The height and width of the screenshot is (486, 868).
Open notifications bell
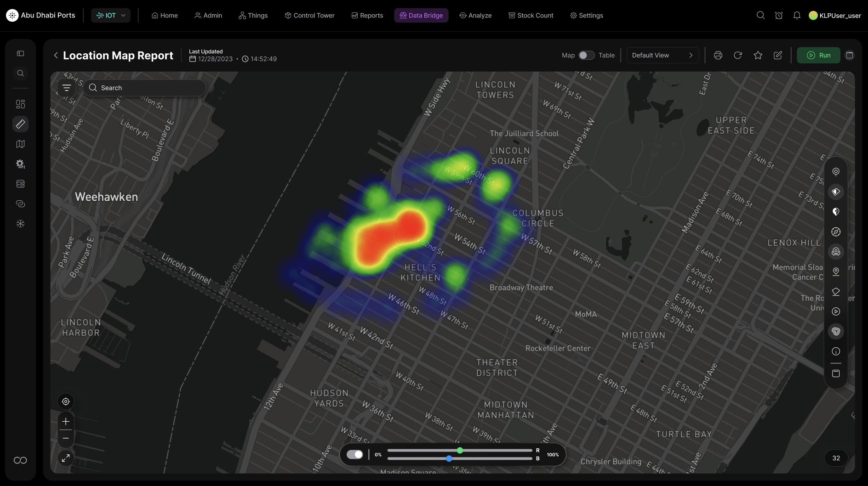(x=797, y=15)
